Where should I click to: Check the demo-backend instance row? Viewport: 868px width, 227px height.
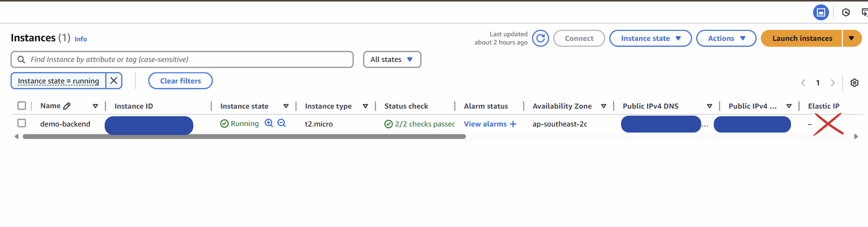pos(22,123)
